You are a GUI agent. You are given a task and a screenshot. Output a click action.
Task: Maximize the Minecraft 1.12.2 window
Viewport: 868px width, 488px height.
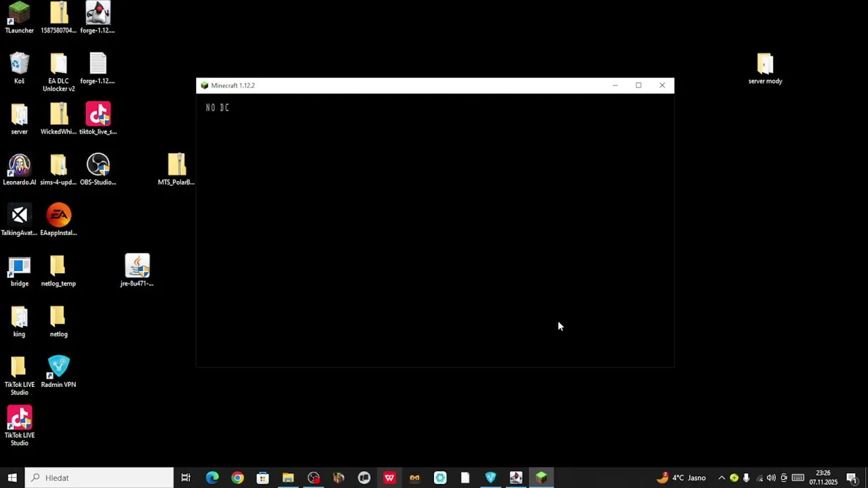point(638,85)
